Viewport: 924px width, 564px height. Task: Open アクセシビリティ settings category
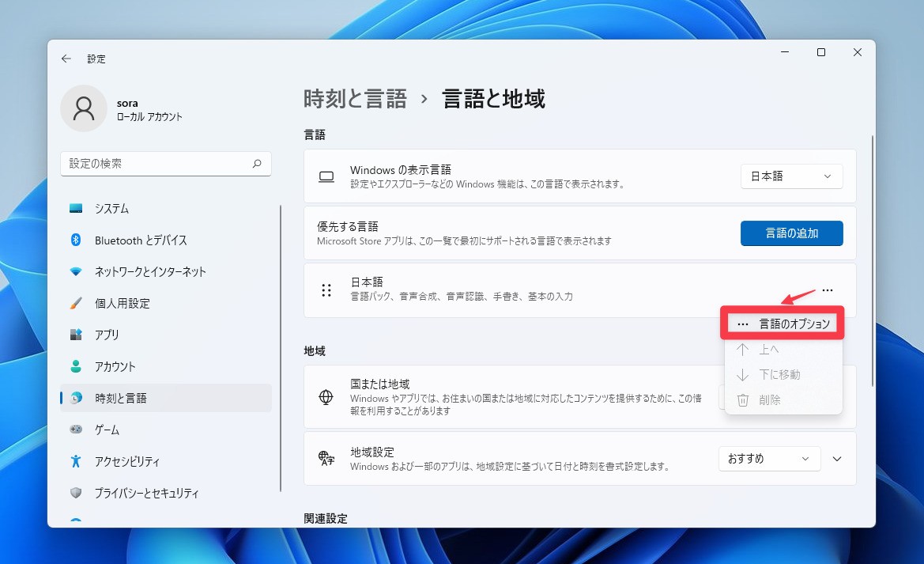coord(165,461)
